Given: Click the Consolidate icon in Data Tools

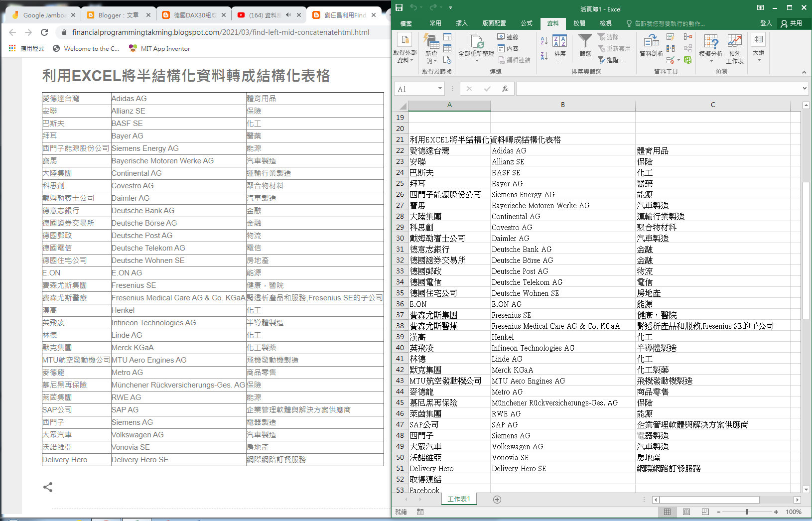Looking at the screenshot, I should (688, 37).
